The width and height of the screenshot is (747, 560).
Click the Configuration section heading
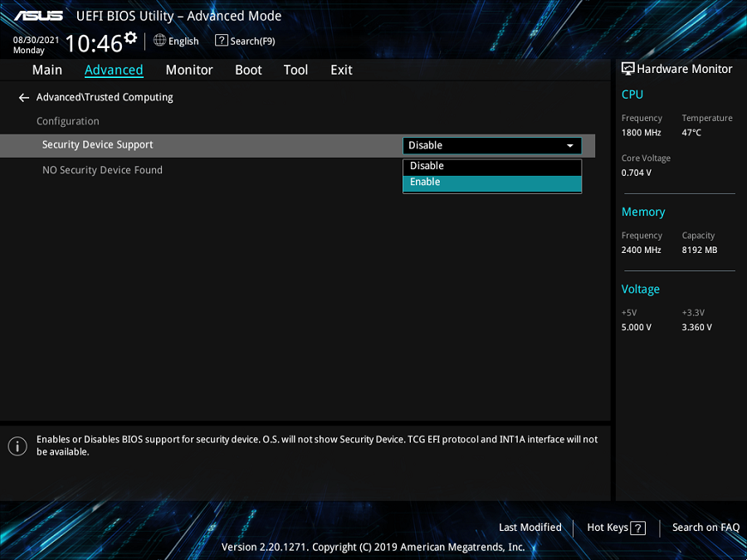(x=68, y=121)
